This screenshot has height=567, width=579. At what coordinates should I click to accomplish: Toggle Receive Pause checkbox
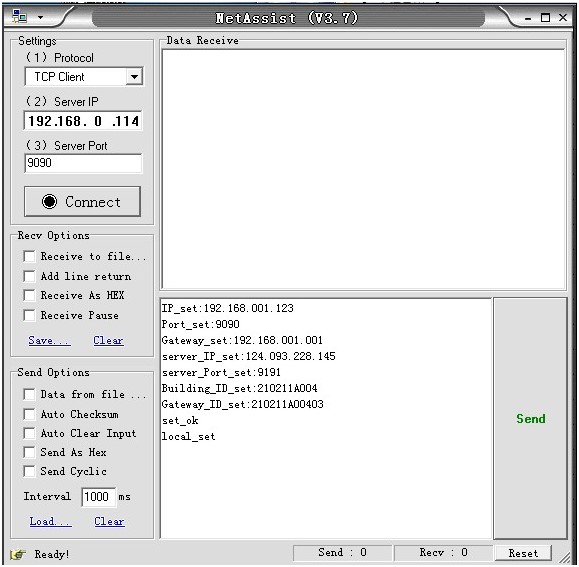[x=29, y=315]
